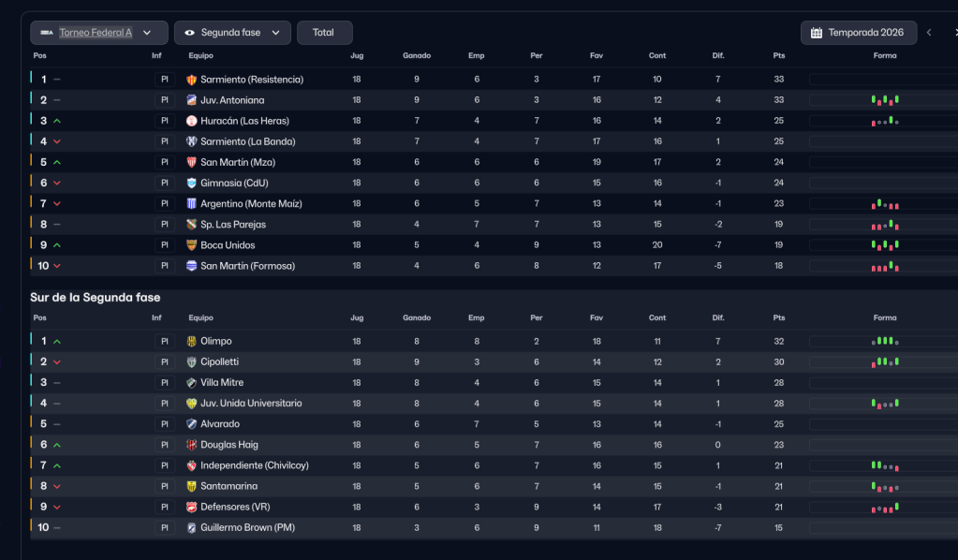958x560 pixels.
Task: Expand the Segunda fase stage dropdown
Action: [232, 33]
